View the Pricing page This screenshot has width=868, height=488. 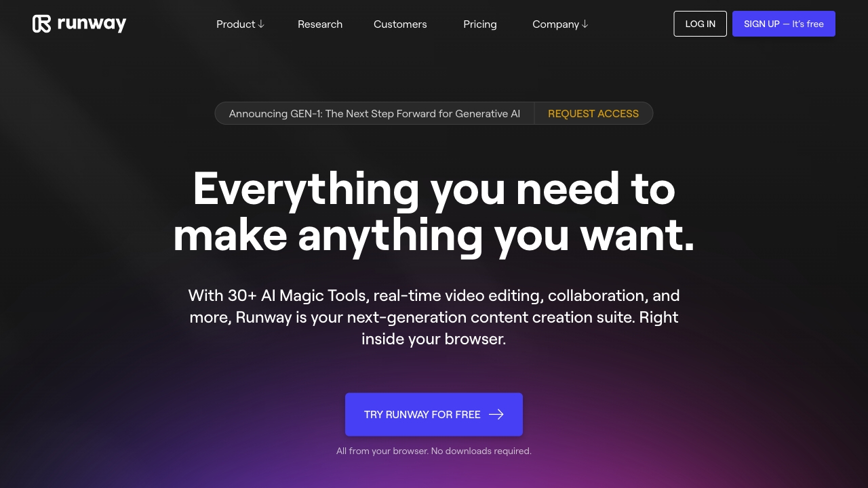click(x=480, y=24)
